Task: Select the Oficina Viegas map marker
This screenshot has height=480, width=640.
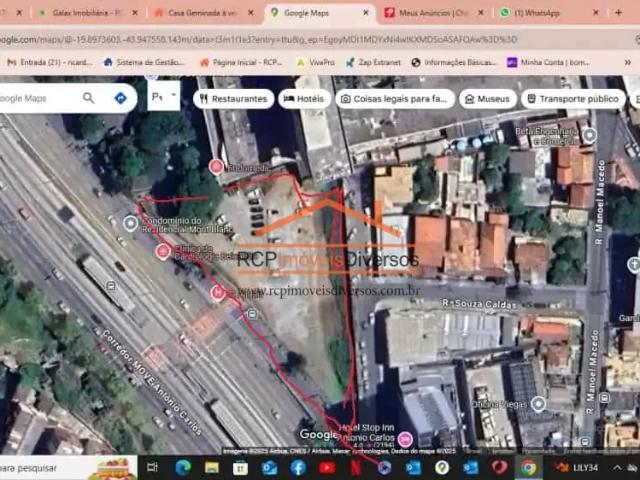Action: click(x=538, y=404)
